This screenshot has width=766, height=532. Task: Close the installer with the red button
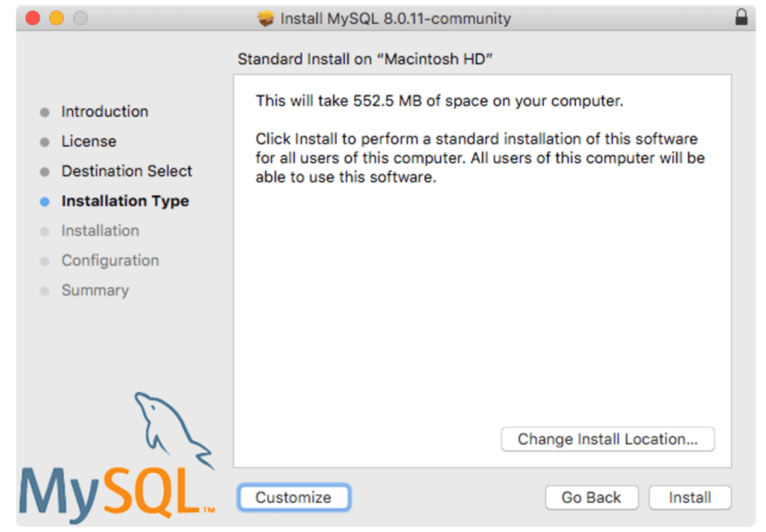pyautogui.click(x=33, y=18)
